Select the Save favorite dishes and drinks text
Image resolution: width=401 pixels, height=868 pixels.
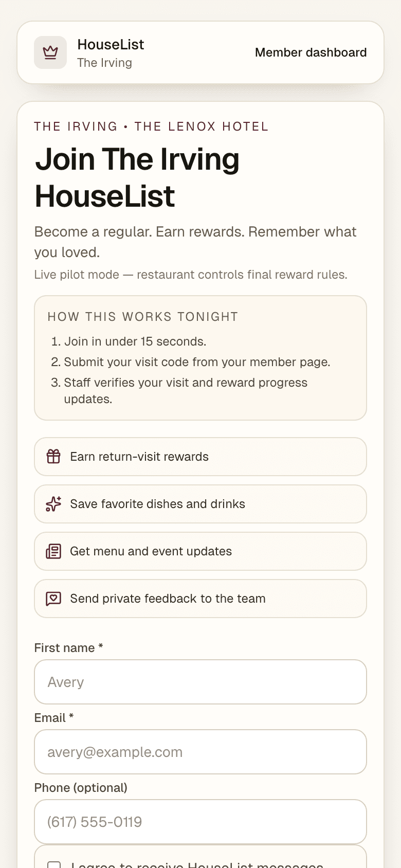click(x=157, y=504)
